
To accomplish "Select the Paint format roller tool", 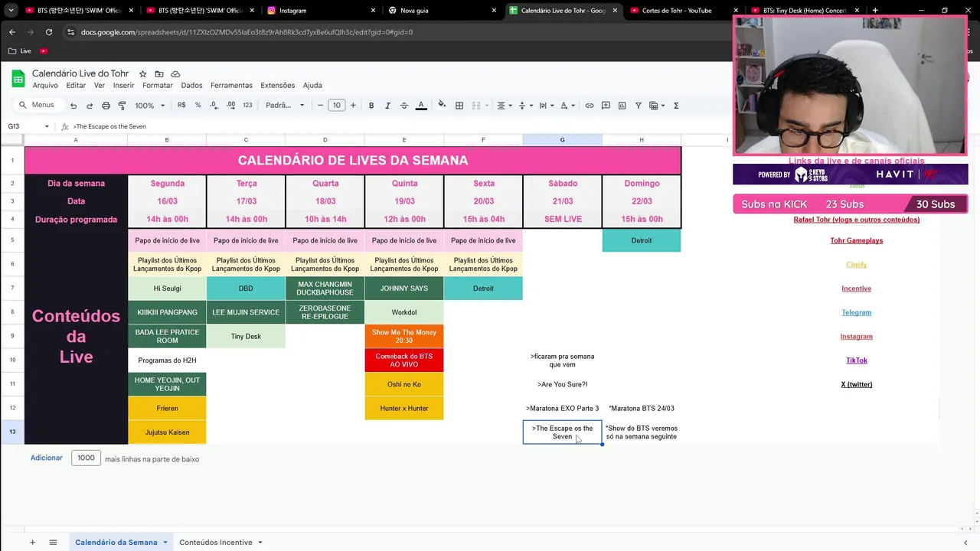I will click(x=122, y=106).
